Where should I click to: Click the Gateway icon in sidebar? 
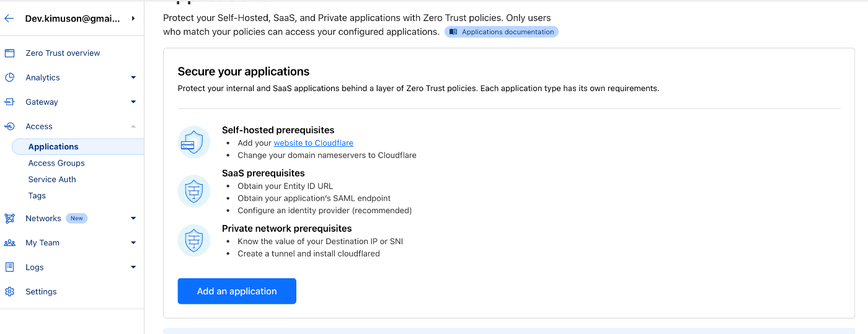pos(9,102)
